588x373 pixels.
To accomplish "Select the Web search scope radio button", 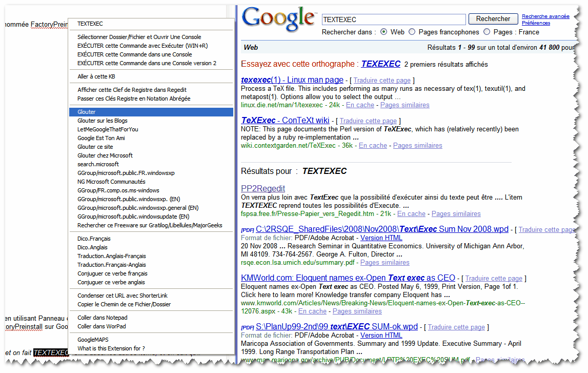I will click(x=383, y=32).
